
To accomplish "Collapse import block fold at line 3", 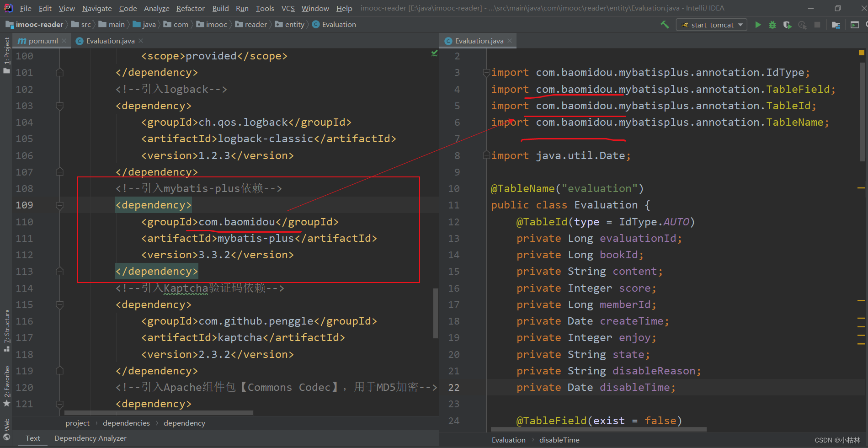I will click(x=486, y=73).
